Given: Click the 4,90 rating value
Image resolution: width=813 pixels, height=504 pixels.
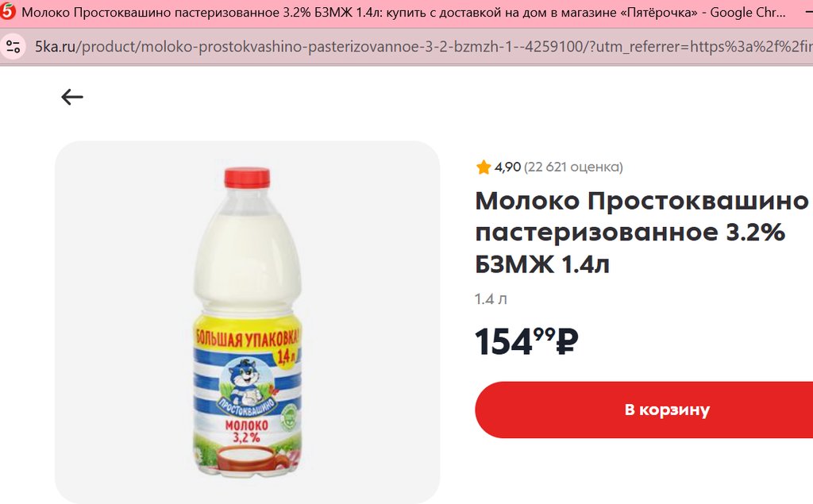Looking at the screenshot, I should [x=507, y=167].
